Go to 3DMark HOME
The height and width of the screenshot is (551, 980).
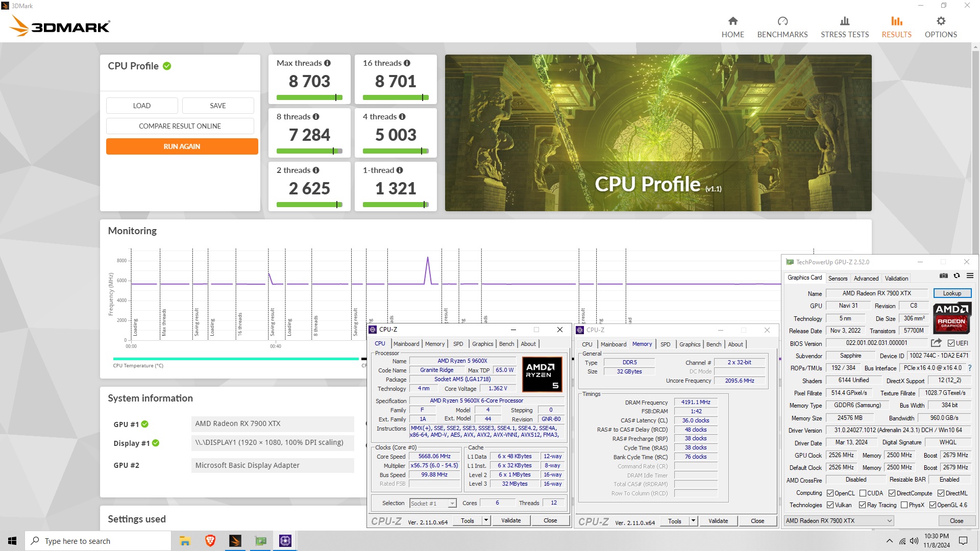coord(732,27)
